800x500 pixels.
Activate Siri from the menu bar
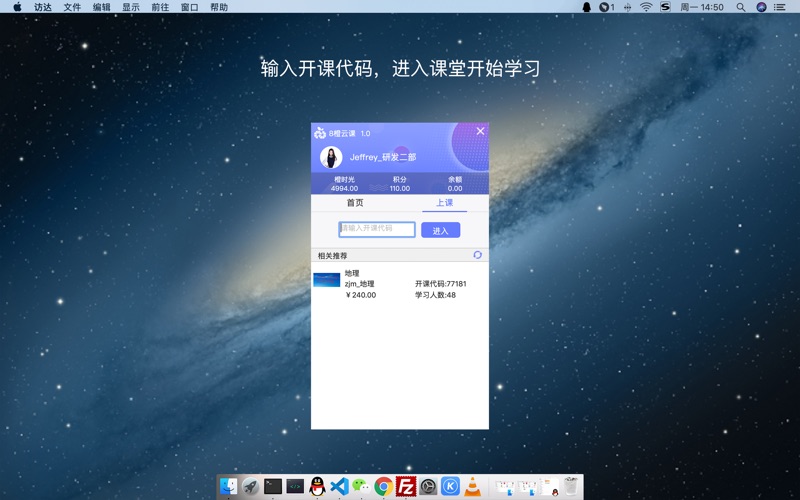click(761, 7)
